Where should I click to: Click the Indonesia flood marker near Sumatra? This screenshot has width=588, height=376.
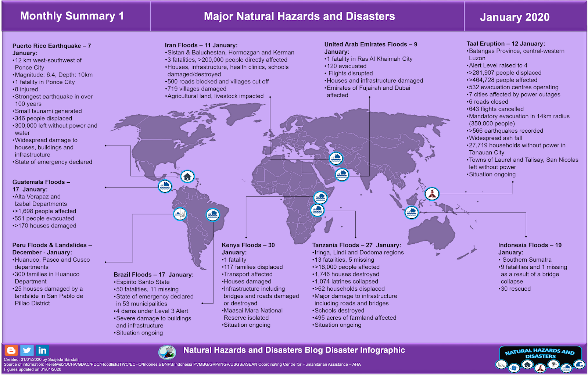tap(412, 212)
